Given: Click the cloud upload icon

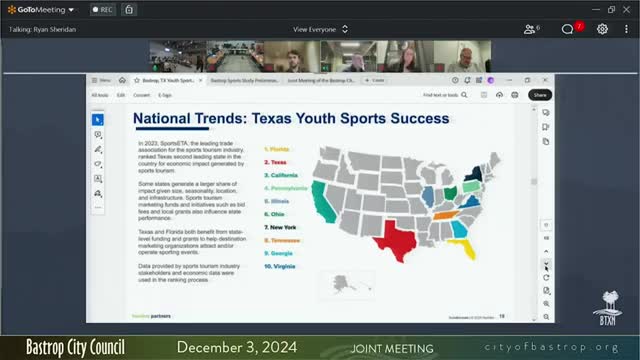Looking at the screenshot, I should click(x=499, y=95).
